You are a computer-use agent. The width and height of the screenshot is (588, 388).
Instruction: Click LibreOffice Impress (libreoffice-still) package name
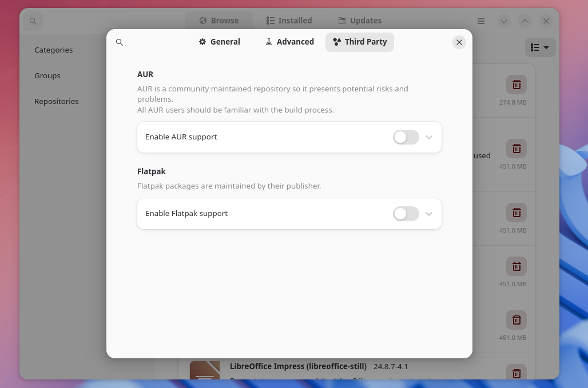[298, 366]
